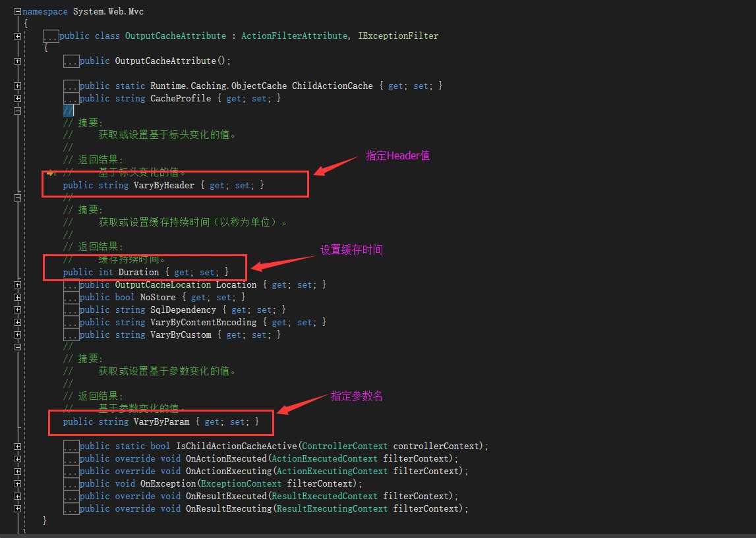This screenshot has width=756, height=538.
Task: Click the ControllerContext parameter type
Action: [x=345, y=446]
